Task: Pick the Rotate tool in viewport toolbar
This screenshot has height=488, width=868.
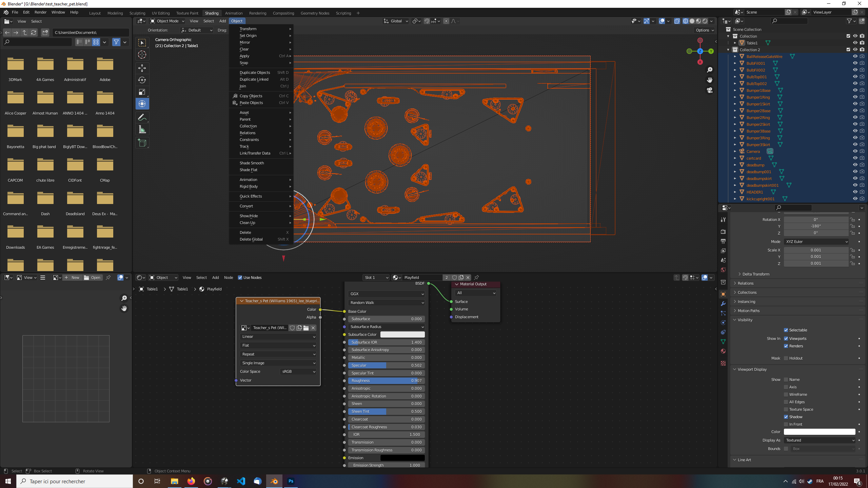Action: tap(142, 80)
